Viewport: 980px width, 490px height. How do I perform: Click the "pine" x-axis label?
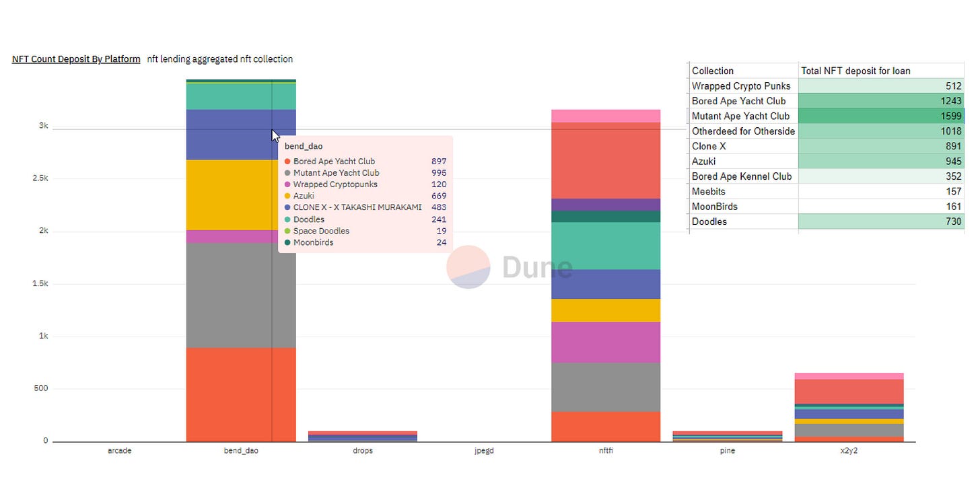coord(728,452)
